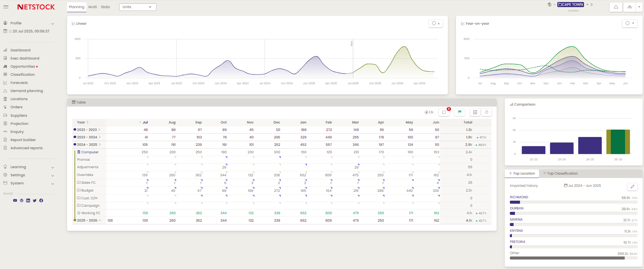Open the hamburger menu next to Netstock logo
644x269 pixels.
[x=6, y=7]
